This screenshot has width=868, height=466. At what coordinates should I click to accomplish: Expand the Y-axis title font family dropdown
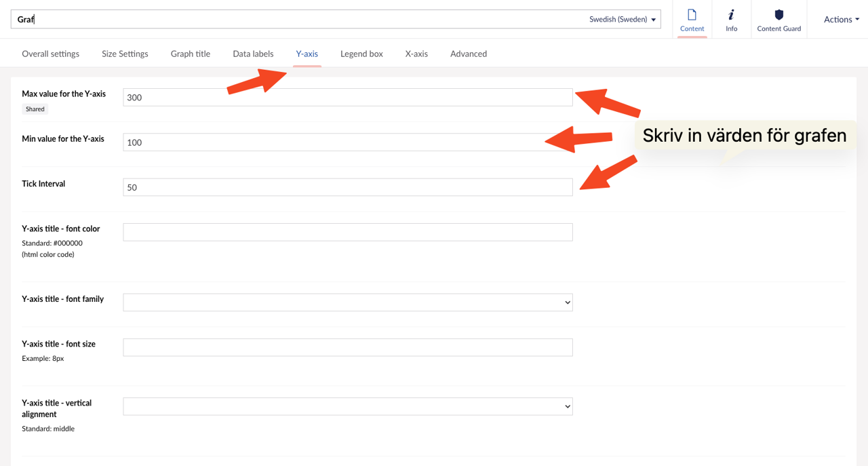coord(347,303)
